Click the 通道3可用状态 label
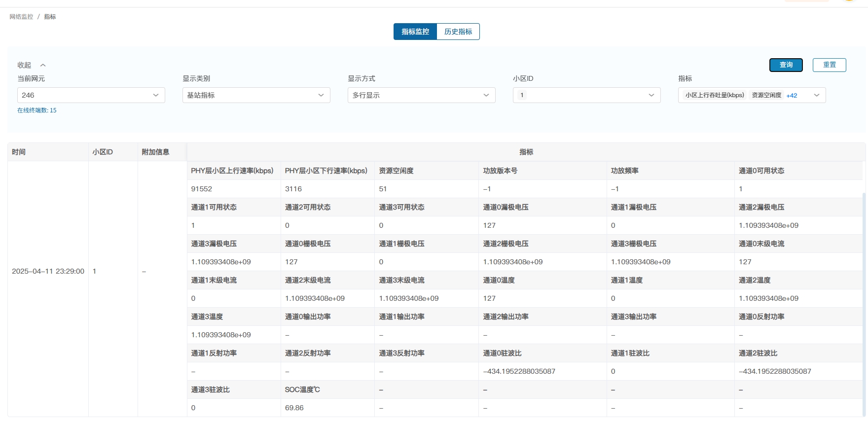This screenshot has height=423, width=868. (401, 207)
